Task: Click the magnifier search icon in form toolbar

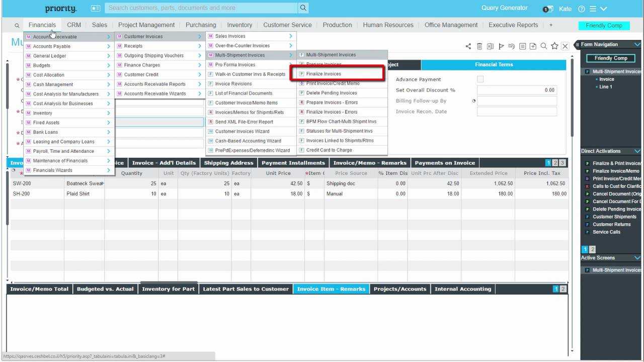Action: [544, 46]
